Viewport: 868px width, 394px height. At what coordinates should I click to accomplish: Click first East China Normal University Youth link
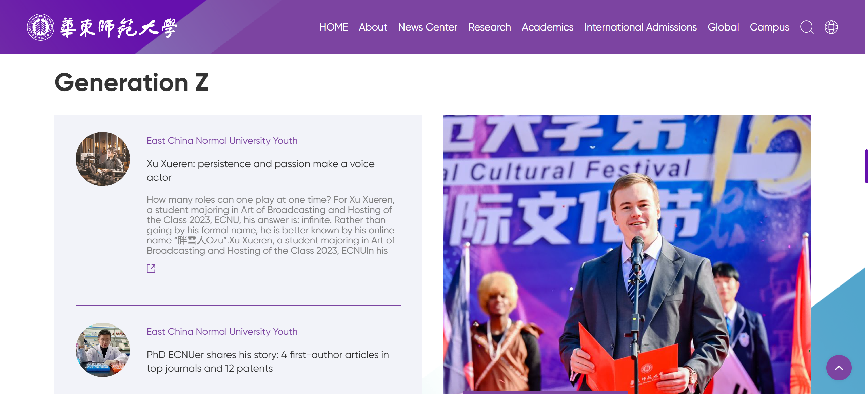pyautogui.click(x=222, y=140)
